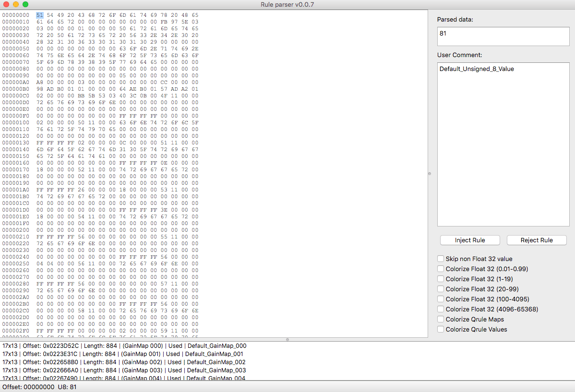Toggle Colorize Qrule Values checkbox
575x392 pixels.
[441, 330]
